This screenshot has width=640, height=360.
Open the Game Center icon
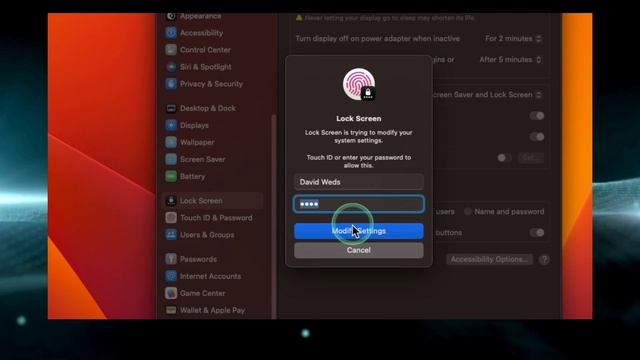click(171, 293)
